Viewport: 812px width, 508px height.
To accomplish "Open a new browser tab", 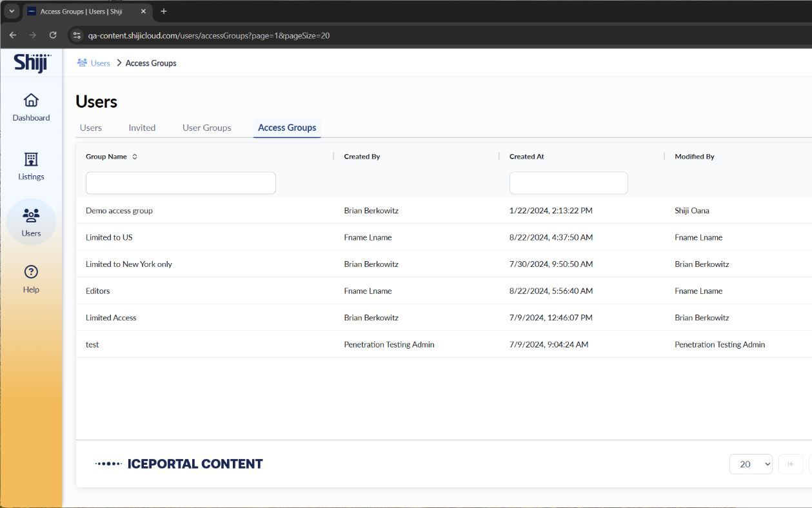I will click(164, 11).
